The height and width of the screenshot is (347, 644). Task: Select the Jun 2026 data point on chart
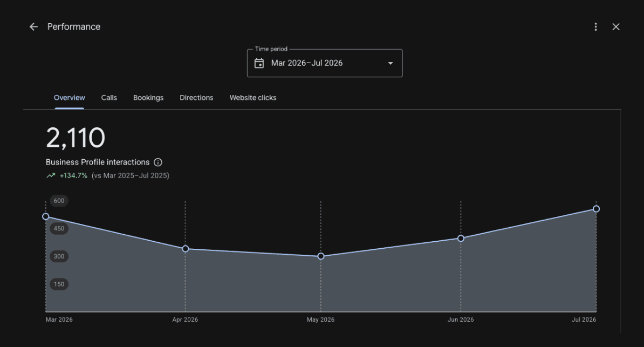[x=461, y=239]
